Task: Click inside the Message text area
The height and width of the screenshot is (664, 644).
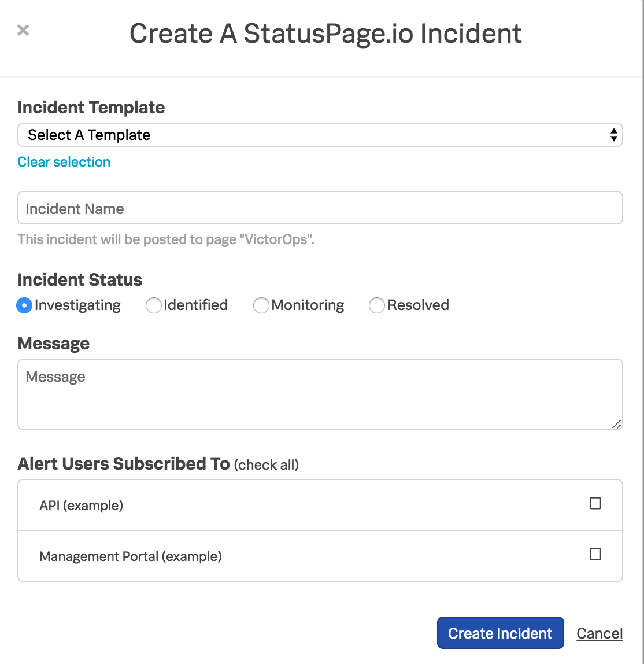Action: 320,394
